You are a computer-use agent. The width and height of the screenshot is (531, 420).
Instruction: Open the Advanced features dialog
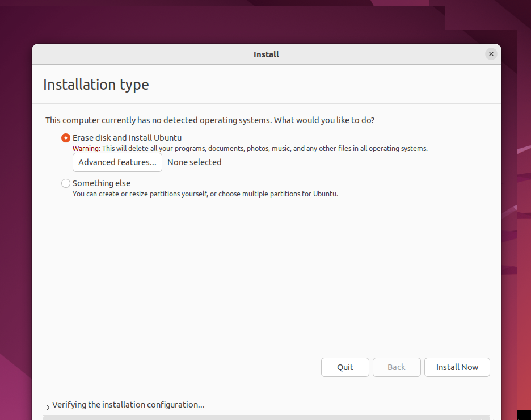coord(117,162)
